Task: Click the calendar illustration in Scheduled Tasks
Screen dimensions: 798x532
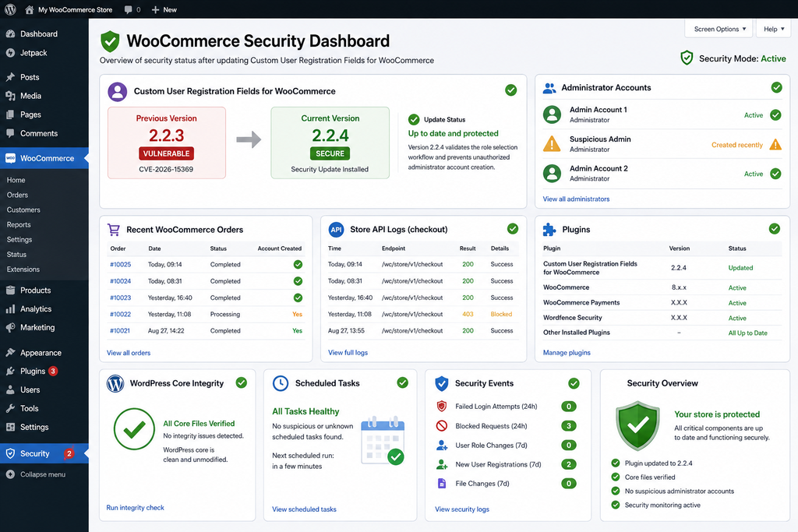Action: 383,440
